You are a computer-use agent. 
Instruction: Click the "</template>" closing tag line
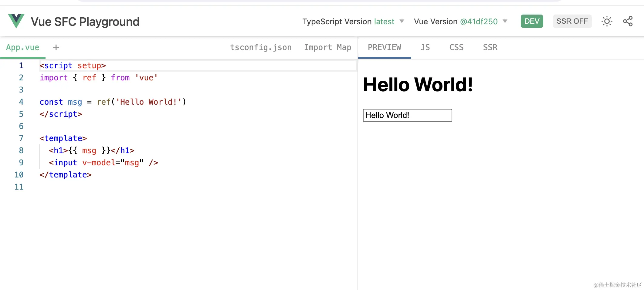pyautogui.click(x=65, y=175)
